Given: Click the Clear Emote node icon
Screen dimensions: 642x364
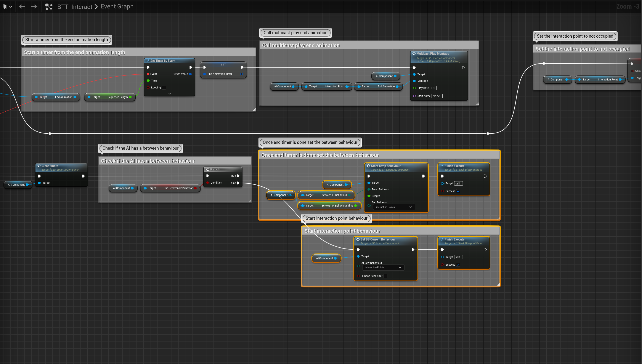Looking at the screenshot, I should [39, 166].
